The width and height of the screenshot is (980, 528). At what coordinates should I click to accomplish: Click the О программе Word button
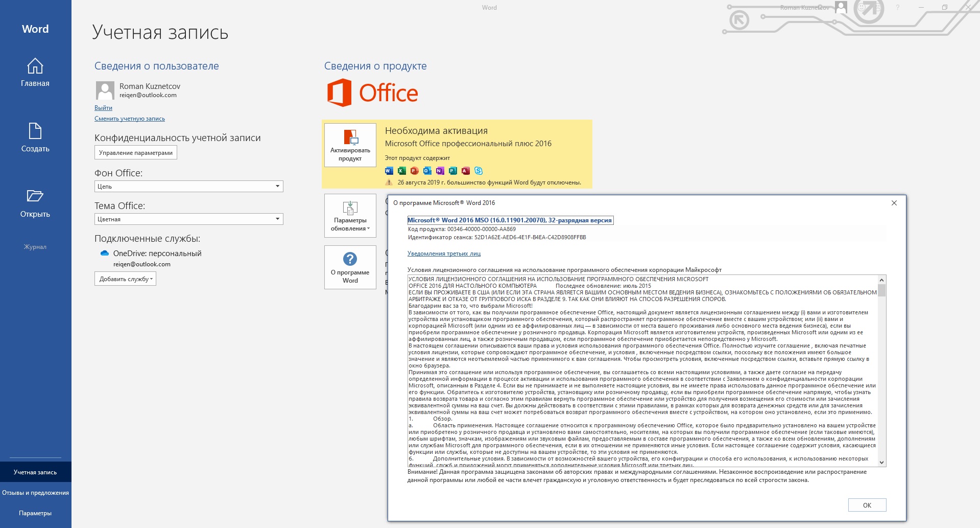(x=350, y=267)
